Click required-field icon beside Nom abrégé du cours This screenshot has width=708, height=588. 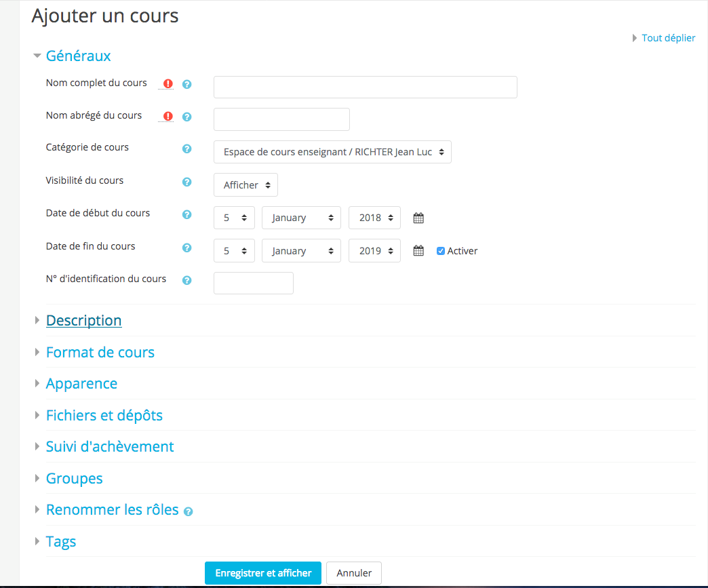168,117
